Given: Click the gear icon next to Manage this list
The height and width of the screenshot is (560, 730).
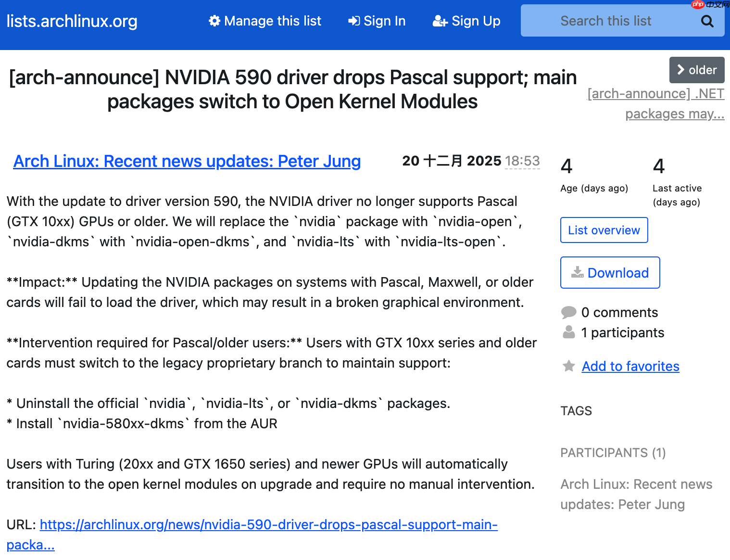Looking at the screenshot, I should tap(214, 21).
